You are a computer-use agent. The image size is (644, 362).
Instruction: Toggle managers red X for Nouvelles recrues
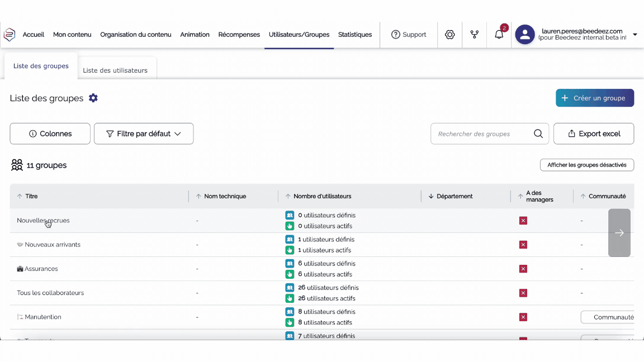(523, 221)
